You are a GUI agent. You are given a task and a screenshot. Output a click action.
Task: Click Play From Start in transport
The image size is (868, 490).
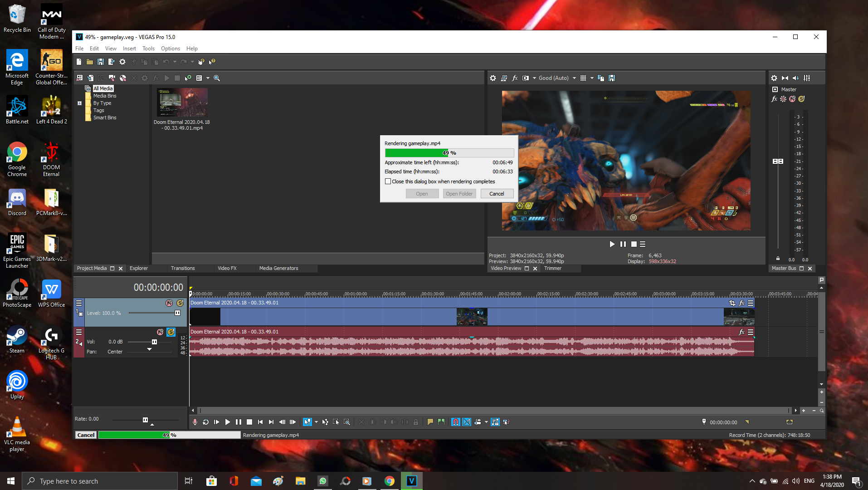217,422
